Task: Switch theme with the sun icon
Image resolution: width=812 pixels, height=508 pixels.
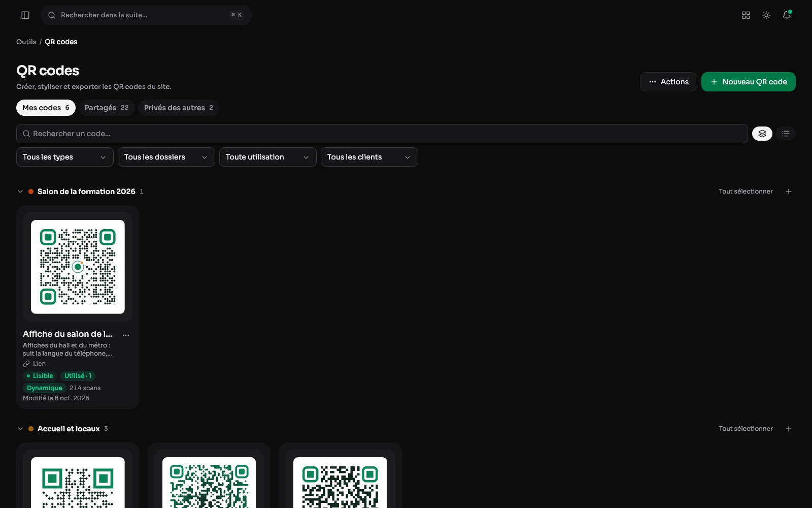Action: click(x=766, y=15)
